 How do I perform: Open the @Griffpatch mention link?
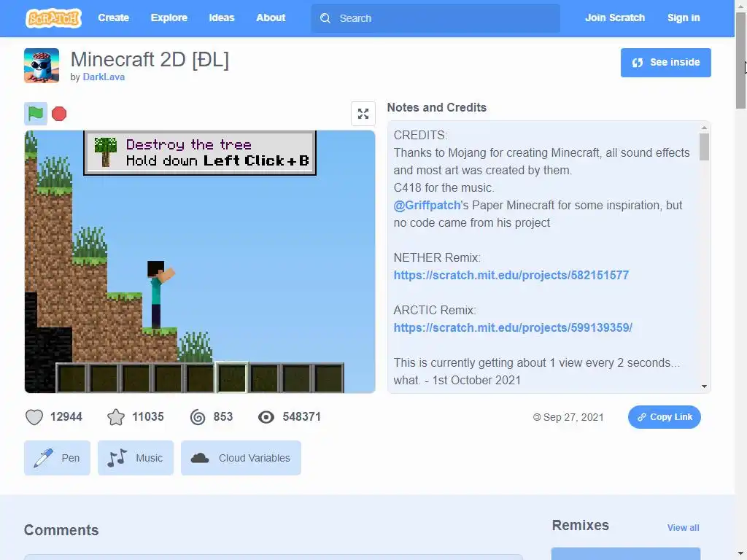pos(427,205)
